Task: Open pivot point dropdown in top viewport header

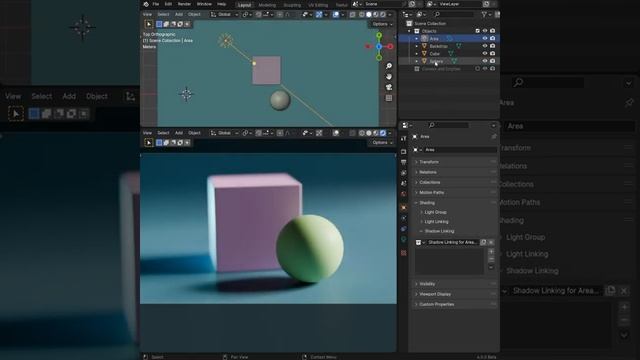Action: pyautogui.click(x=246, y=14)
